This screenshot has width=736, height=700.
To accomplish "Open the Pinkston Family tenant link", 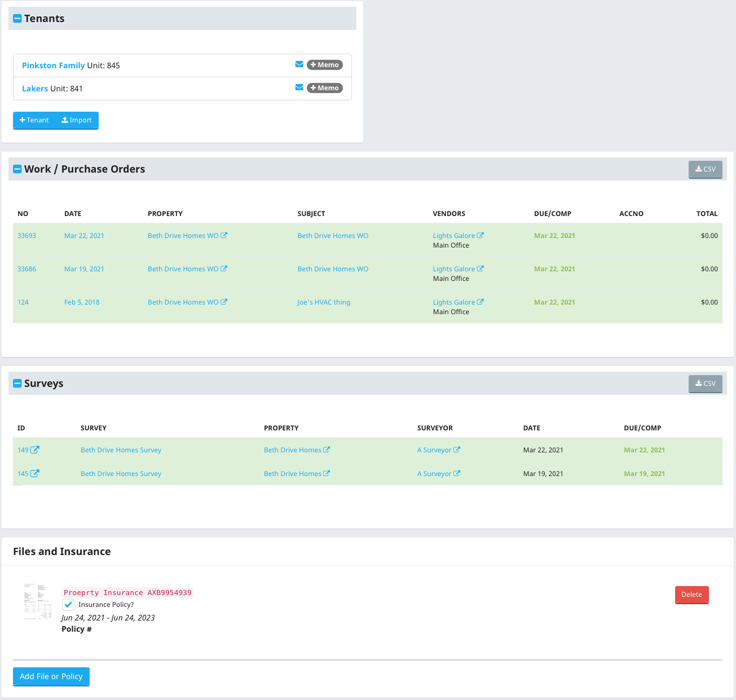I will (54, 65).
